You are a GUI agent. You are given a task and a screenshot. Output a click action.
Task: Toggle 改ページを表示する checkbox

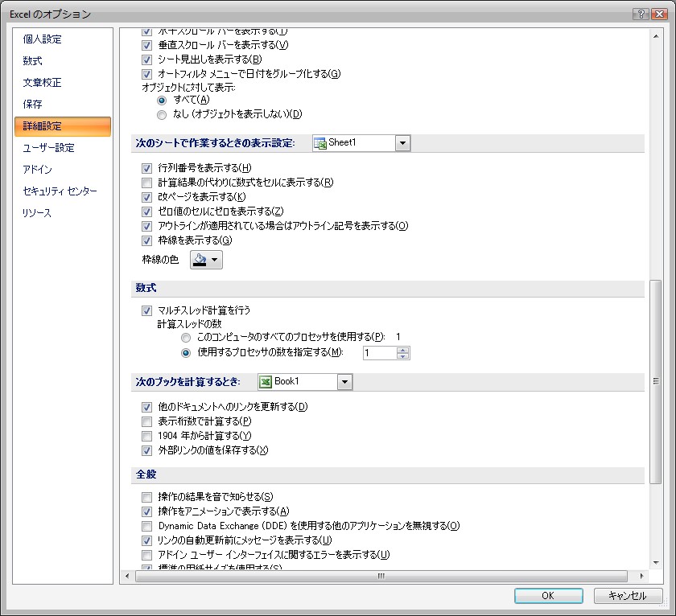click(146, 197)
